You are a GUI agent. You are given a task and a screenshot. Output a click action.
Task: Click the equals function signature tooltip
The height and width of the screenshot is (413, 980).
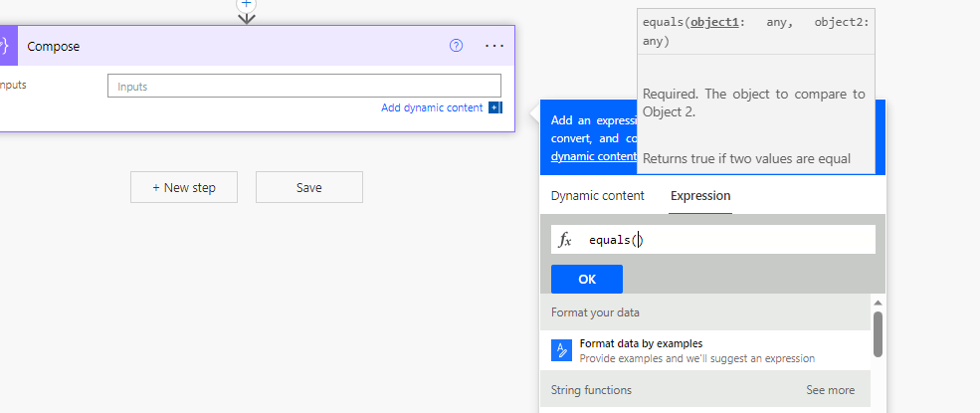755,32
